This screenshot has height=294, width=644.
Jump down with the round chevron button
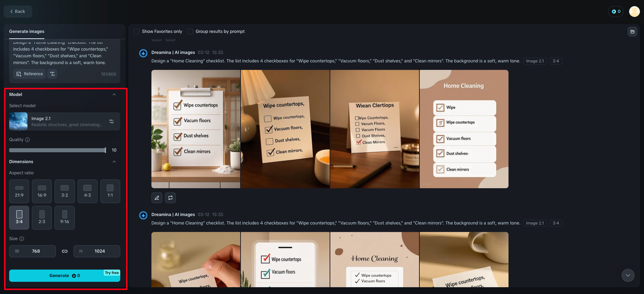point(628,275)
